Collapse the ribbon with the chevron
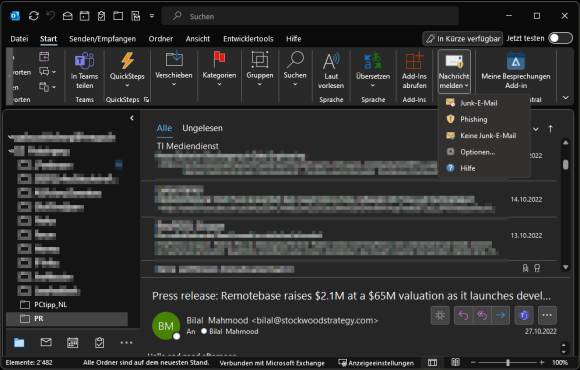The height and width of the screenshot is (370, 580). click(x=565, y=98)
